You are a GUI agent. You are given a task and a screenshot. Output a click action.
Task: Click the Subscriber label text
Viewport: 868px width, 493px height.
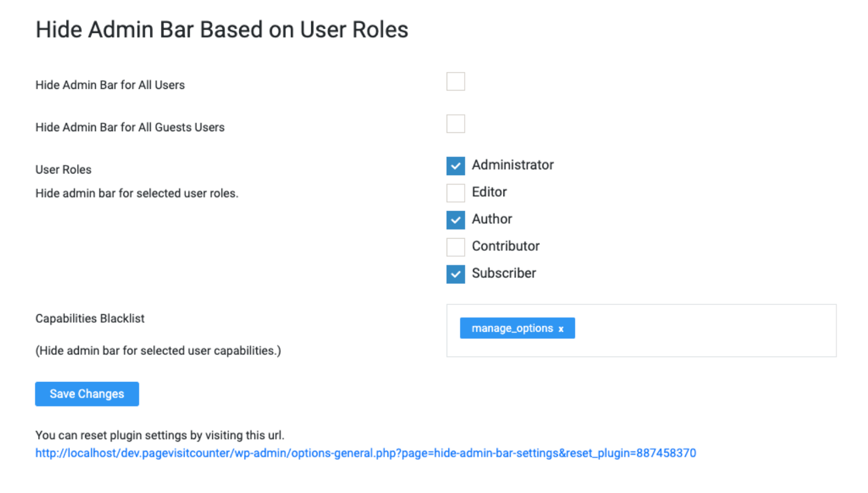pyautogui.click(x=503, y=273)
